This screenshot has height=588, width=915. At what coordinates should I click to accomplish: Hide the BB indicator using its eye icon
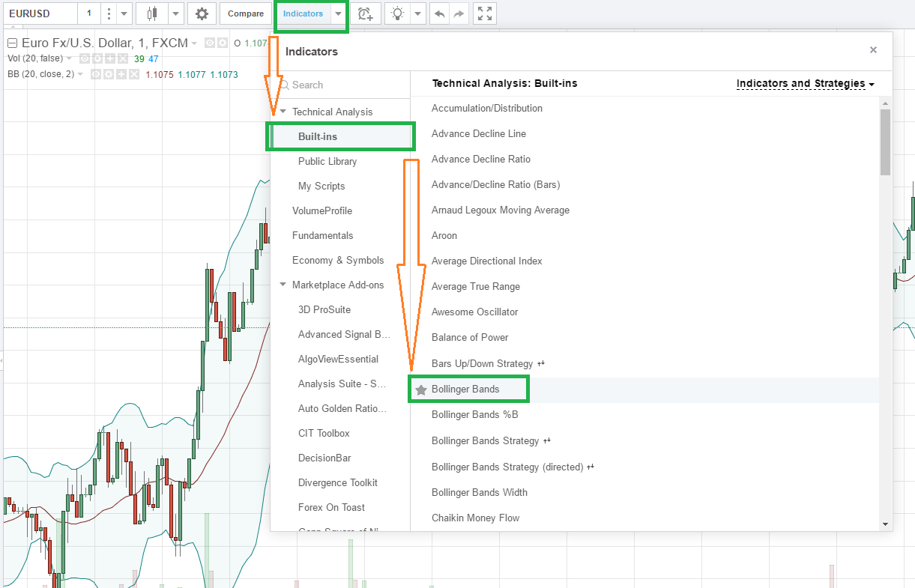95,74
